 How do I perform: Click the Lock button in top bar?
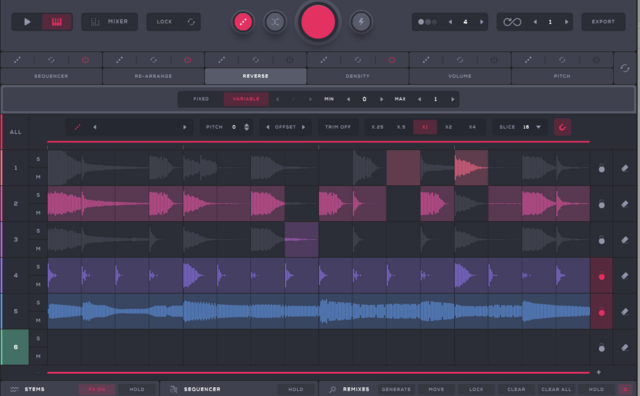tap(164, 22)
